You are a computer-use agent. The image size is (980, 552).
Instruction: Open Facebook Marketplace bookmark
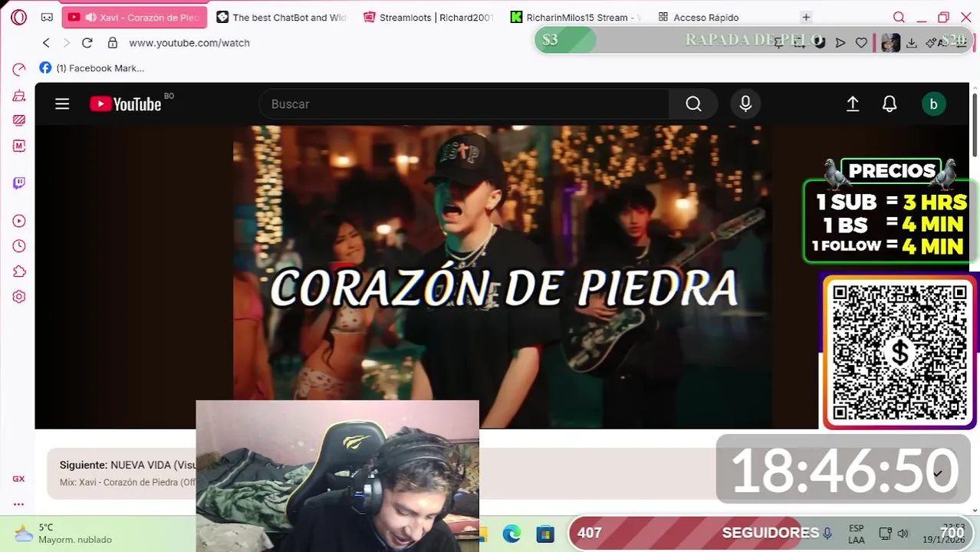[x=92, y=68]
